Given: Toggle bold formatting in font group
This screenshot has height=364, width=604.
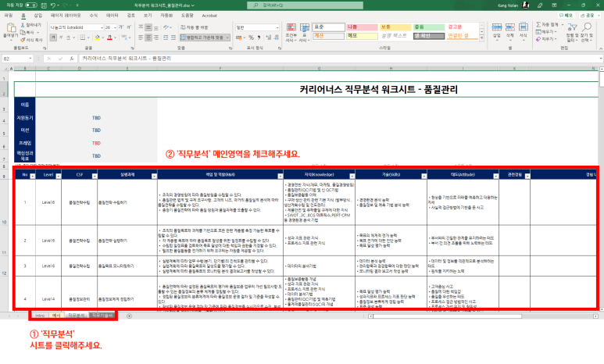Looking at the screenshot, I should 53,37.
